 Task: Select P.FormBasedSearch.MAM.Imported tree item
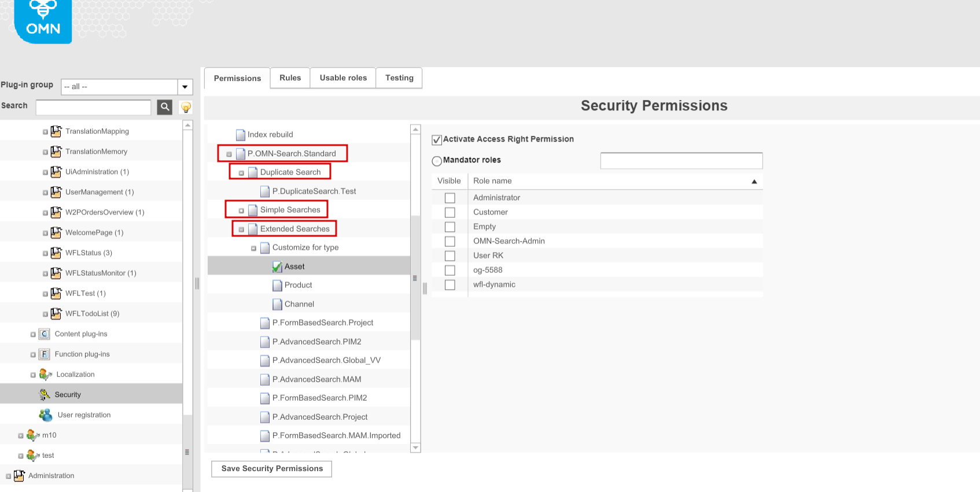pos(336,435)
